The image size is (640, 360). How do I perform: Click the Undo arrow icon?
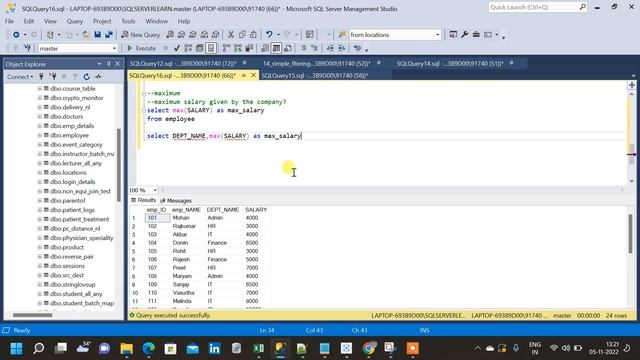[x=269, y=35]
